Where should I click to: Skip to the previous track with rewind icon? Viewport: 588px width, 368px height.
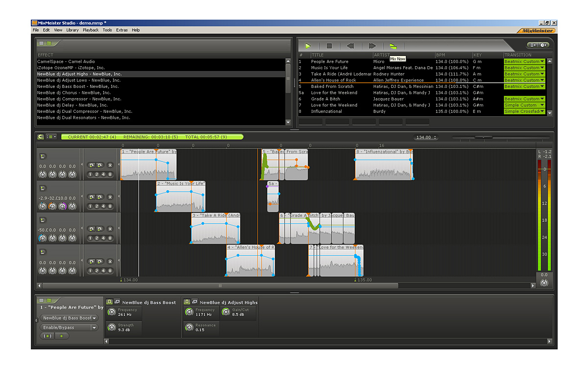tap(350, 46)
